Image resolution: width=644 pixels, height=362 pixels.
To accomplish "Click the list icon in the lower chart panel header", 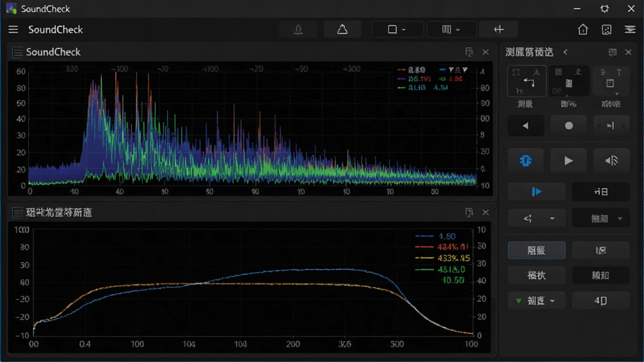I will point(17,212).
